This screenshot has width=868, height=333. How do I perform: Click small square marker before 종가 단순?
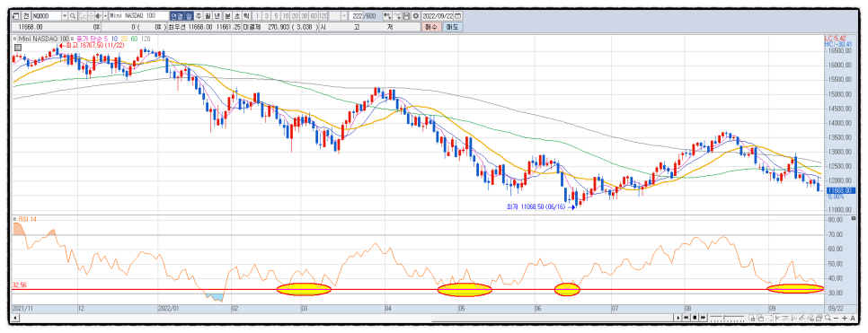(72, 39)
